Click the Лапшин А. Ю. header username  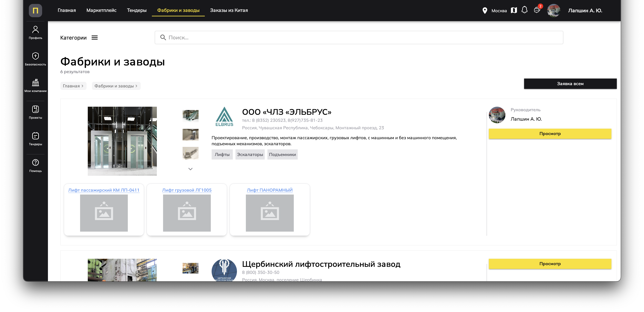pyautogui.click(x=585, y=11)
